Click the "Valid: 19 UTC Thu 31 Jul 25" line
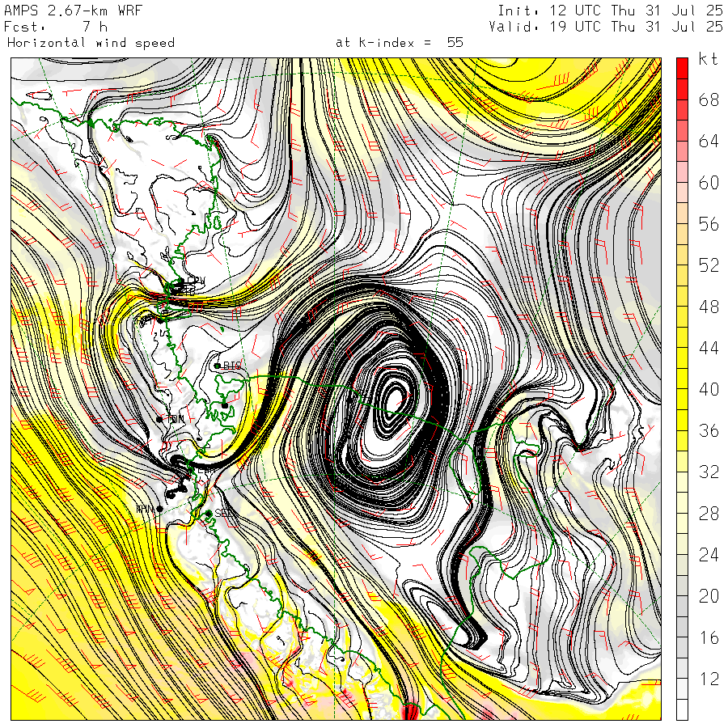The width and height of the screenshot is (728, 728). (605, 27)
